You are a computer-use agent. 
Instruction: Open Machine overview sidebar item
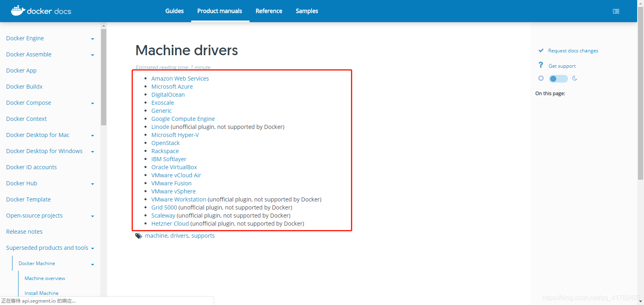coord(45,278)
